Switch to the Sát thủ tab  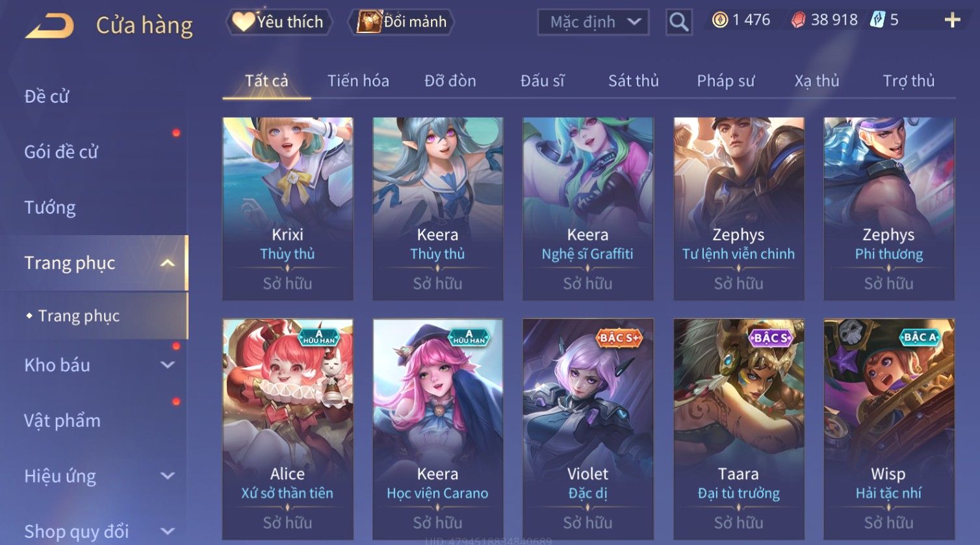pos(634,81)
